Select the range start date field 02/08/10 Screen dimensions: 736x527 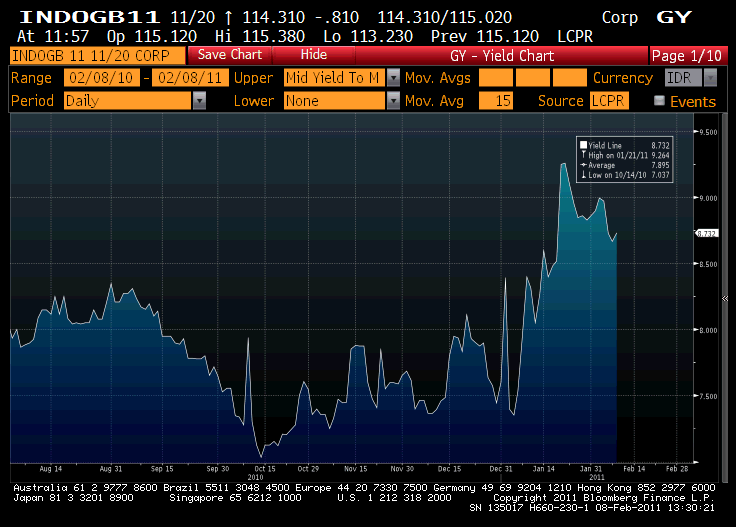tap(101, 77)
